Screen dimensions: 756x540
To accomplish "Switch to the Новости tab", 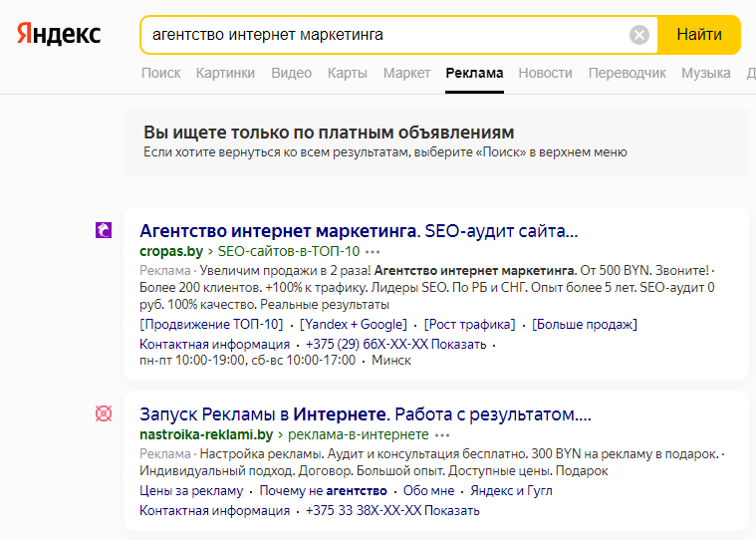I will [x=545, y=74].
